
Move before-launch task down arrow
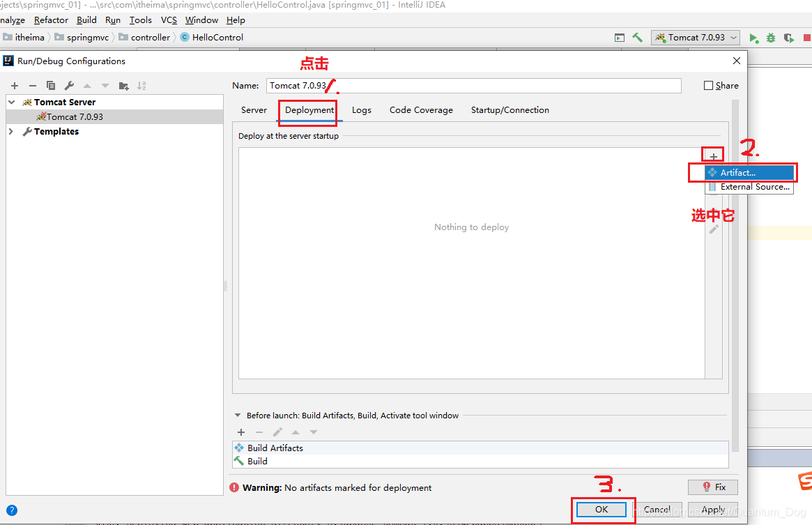point(314,432)
